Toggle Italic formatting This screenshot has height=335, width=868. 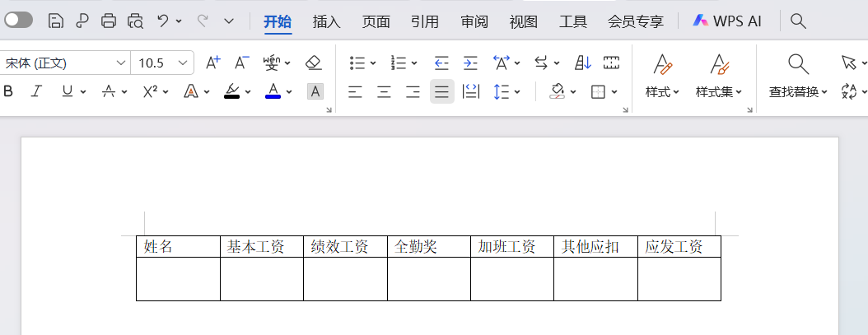click(36, 91)
